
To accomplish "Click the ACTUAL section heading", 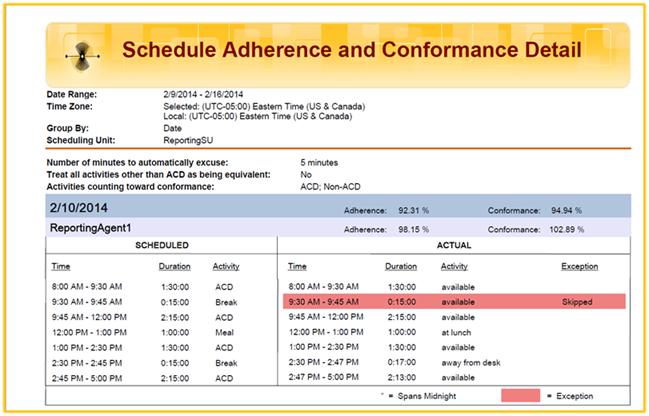I will tap(455, 245).
